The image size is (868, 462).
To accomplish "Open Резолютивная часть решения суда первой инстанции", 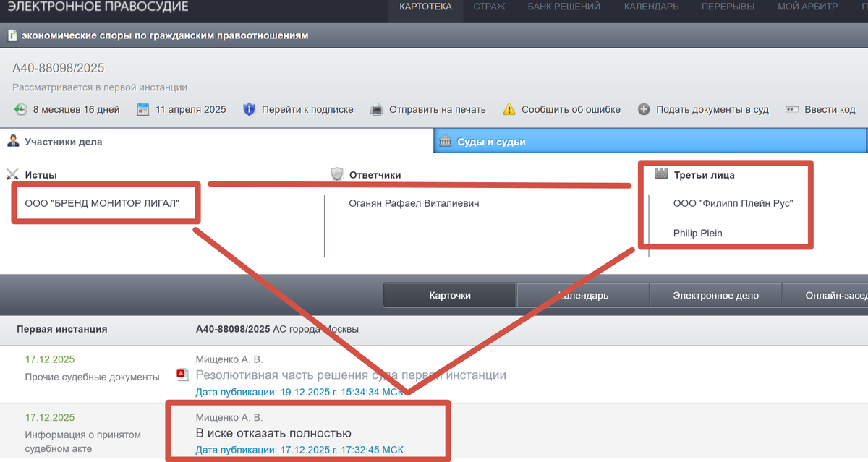I will coord(351,375).
